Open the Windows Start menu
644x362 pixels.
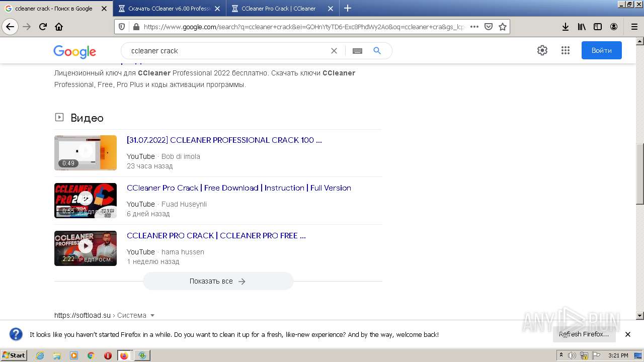coord(14,355)
